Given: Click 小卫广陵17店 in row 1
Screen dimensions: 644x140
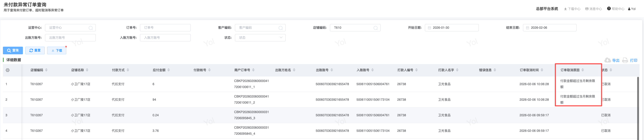Looking at the screenshot, I should (80, 84).
